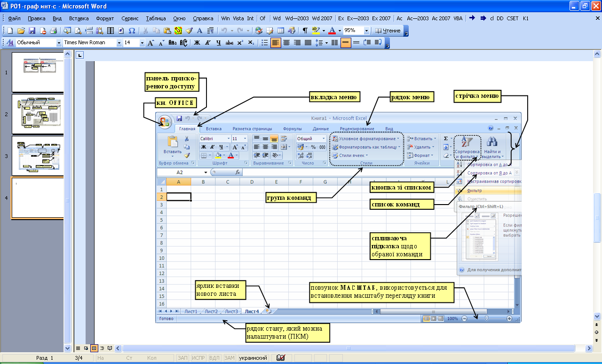This screenshot has height=364, width=602.
Task: Open the Справка menu
Action: click(x=203, y=18)
